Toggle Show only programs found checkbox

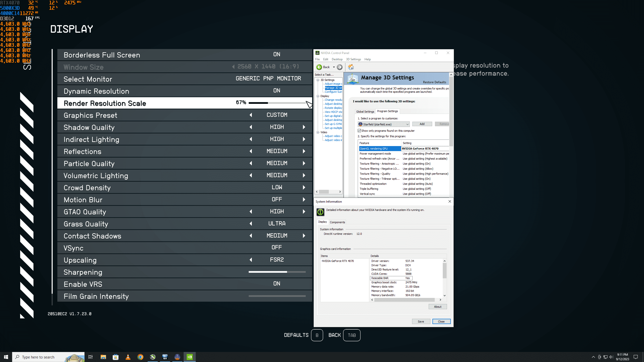tap(359, 131)
